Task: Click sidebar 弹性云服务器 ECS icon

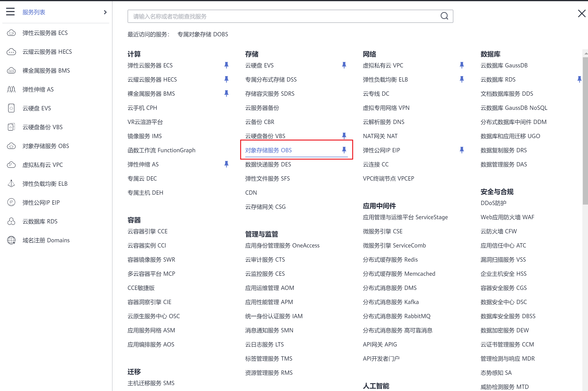Action: click(11, 33)
